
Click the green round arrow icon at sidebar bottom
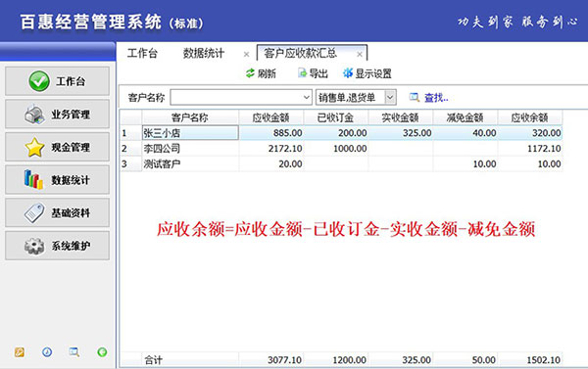(x=102, y=352)
